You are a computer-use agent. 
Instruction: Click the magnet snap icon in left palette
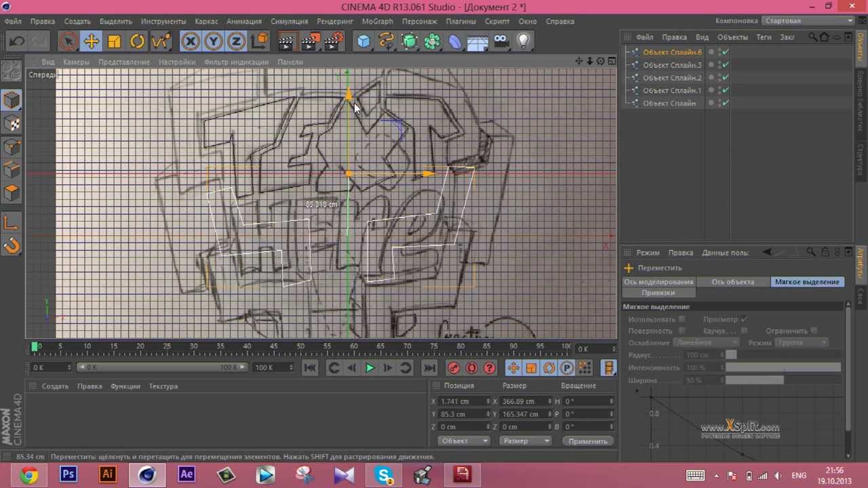click(12, 246)
